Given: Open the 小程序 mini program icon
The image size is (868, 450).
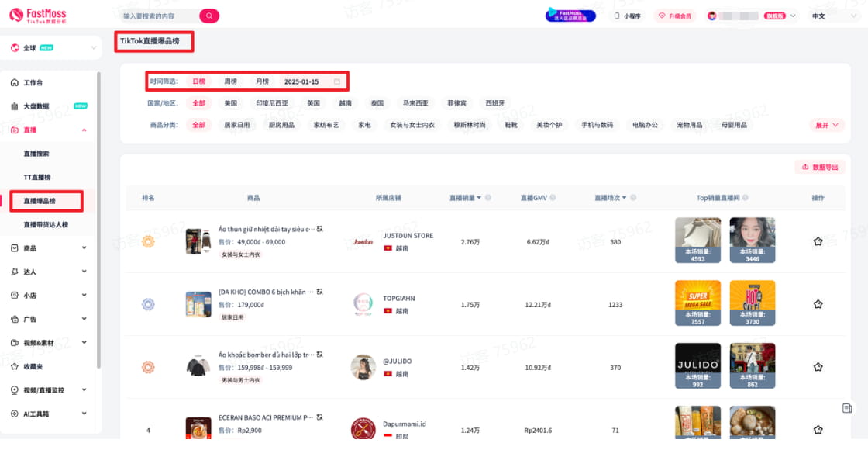Looking at the screenshot, I should click(627, 16).
